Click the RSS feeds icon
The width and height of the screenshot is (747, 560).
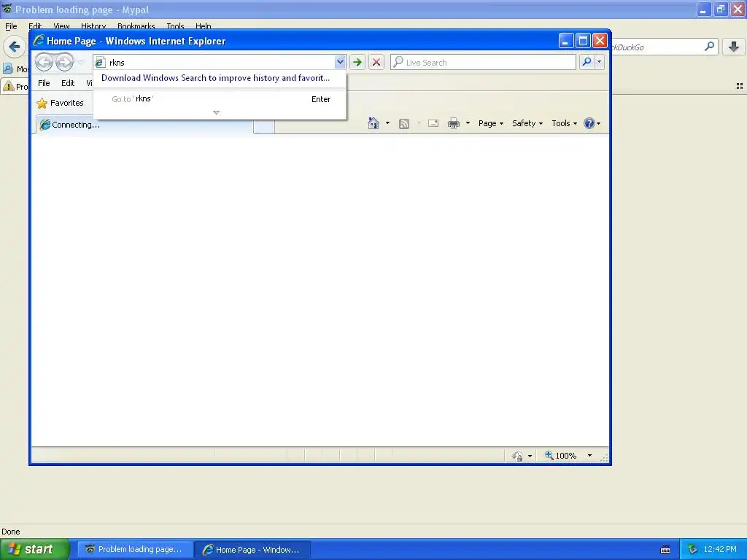coord(404,124)
